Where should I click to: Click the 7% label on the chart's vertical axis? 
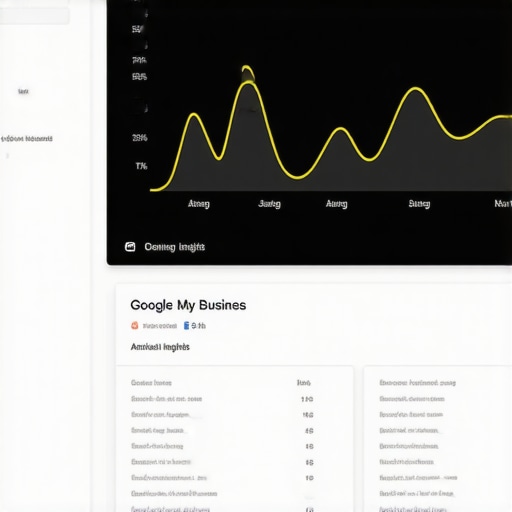pyautogui.click(x=141, y=166)
